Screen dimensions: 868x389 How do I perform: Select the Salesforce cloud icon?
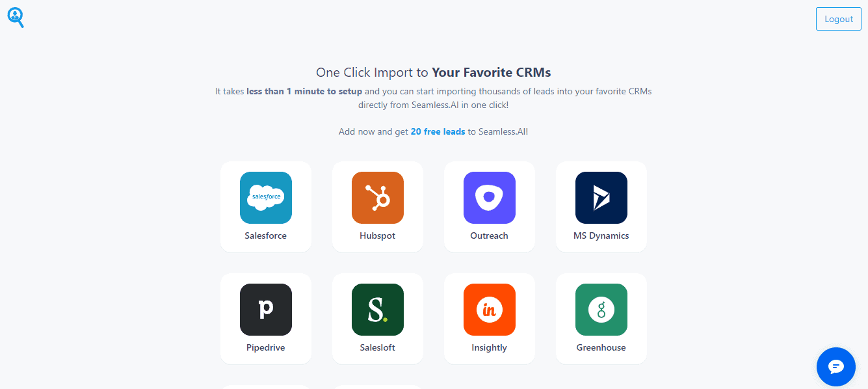(266, 198)
